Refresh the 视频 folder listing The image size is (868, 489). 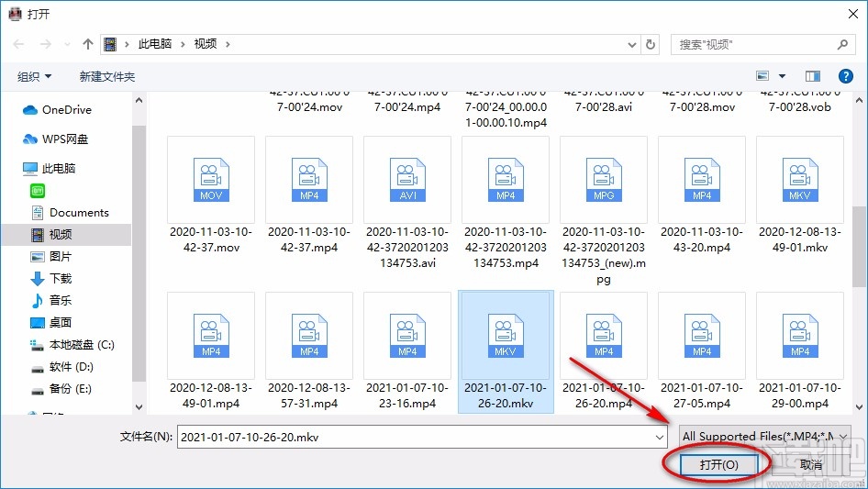(x=651, y=44)
